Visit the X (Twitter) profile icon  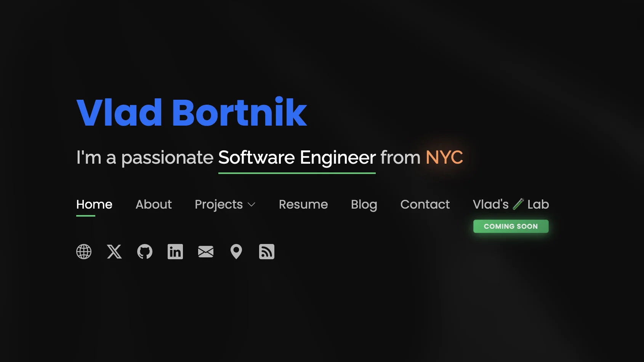point(114,252)
